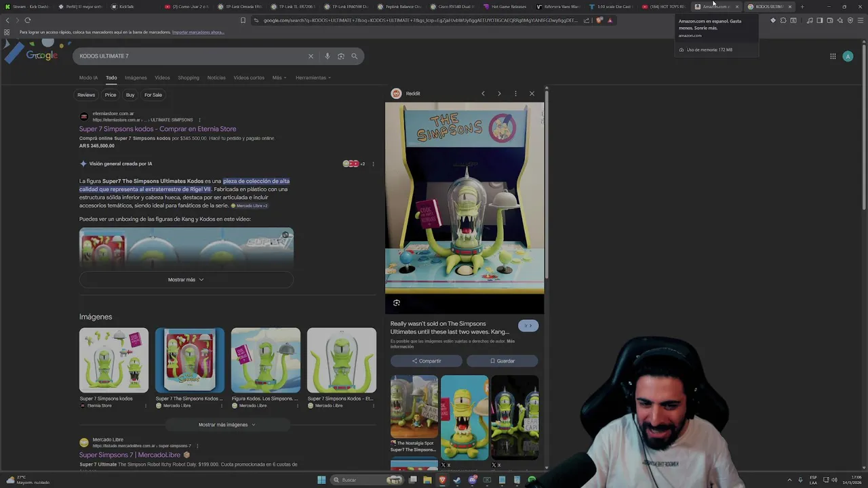Switch to Videos cortos tab
The image size is (868, 488).
(249, 78)
